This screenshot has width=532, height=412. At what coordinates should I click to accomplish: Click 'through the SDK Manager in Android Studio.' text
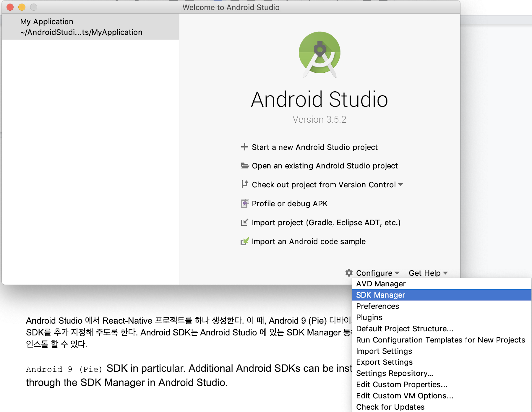tap(127, 383)
